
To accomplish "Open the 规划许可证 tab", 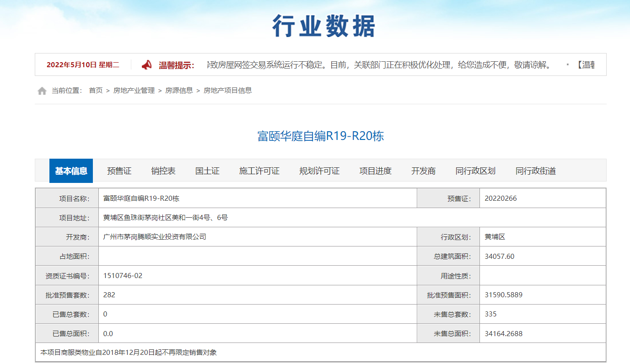I will pos(319,171).
